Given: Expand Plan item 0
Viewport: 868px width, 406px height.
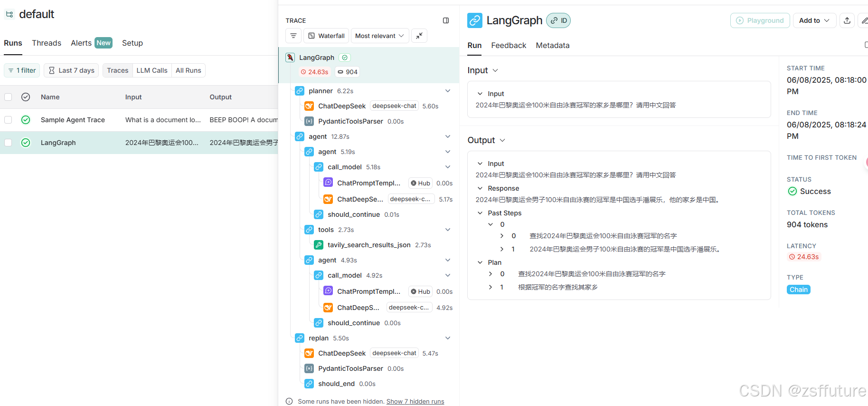Looking at the screenshot, I should (491, 274).
